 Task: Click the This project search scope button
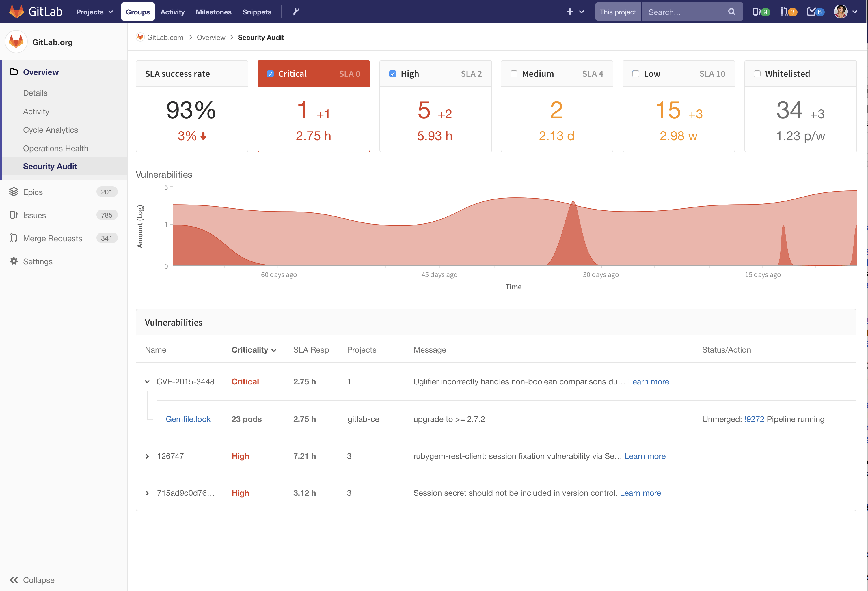tap(618, 12)
